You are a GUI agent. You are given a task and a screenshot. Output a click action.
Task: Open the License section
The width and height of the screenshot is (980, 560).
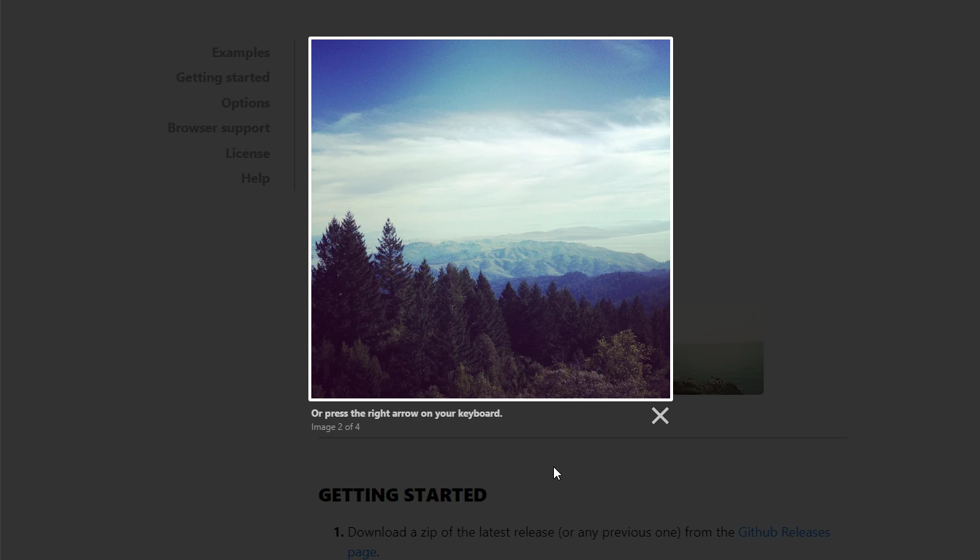tap(247, 153)
